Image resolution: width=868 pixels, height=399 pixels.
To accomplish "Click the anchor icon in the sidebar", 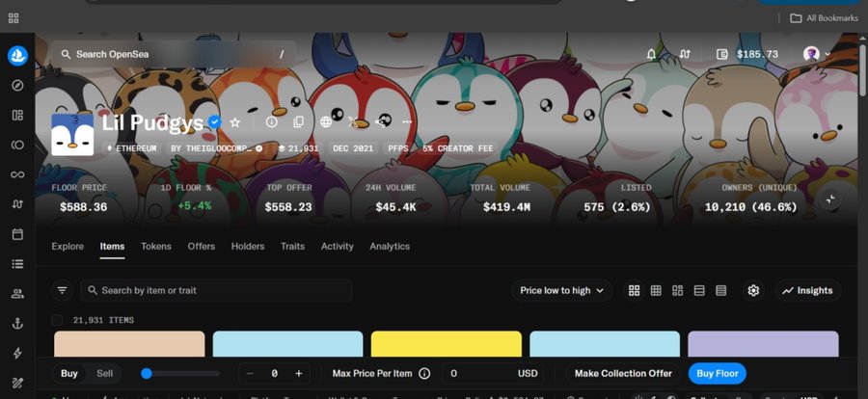I will coord(17,324).
